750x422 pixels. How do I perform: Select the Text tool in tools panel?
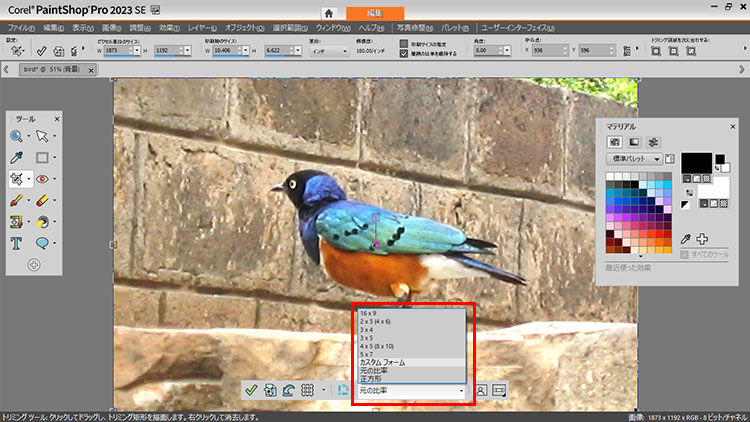(x=17, y=243)
